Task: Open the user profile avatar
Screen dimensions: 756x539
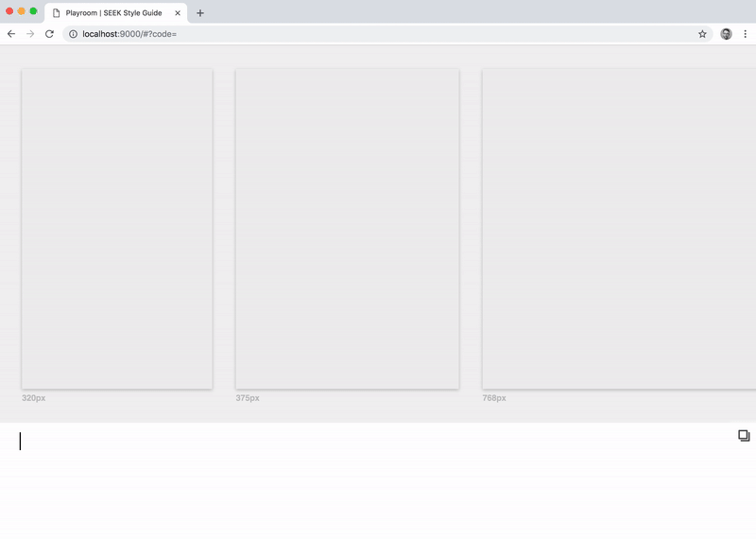Action: [x=726, y=34]
